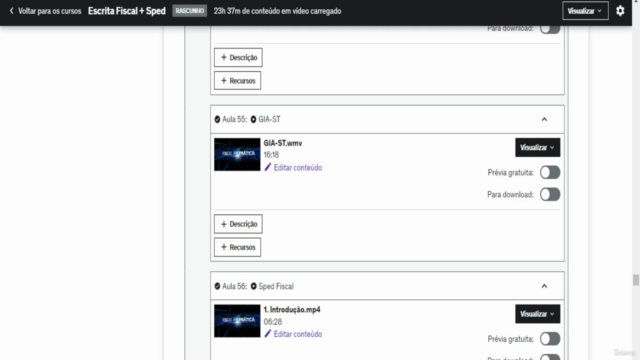Open Visualizar dropdown in top header

point(585,11)
